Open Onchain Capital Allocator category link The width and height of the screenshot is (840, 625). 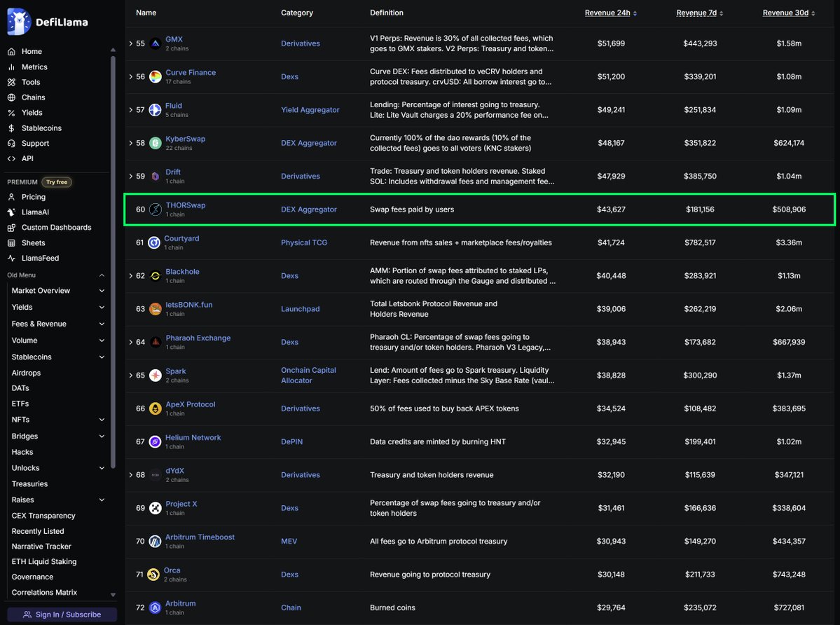click(x=308, y=376)
